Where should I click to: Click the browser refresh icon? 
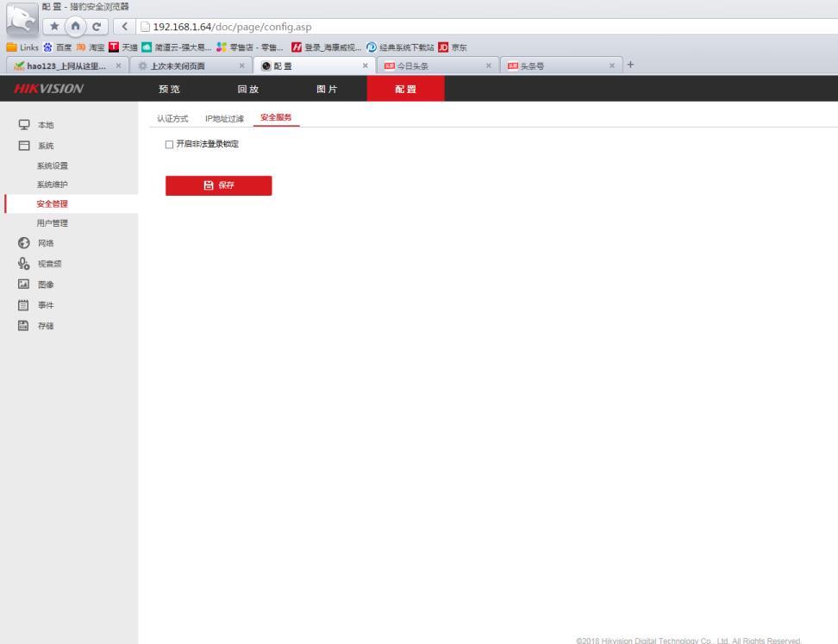pos(97,26)
